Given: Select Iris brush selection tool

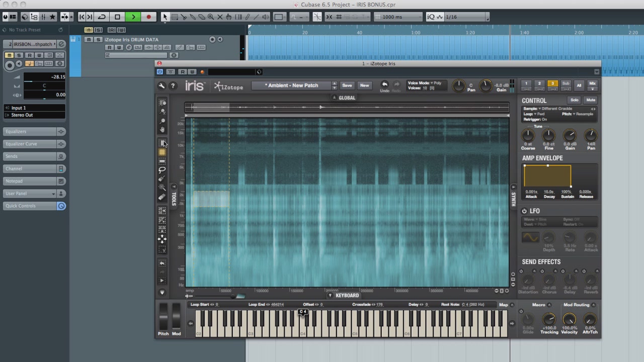Looking at the screenshot, I should click(162, 179).
